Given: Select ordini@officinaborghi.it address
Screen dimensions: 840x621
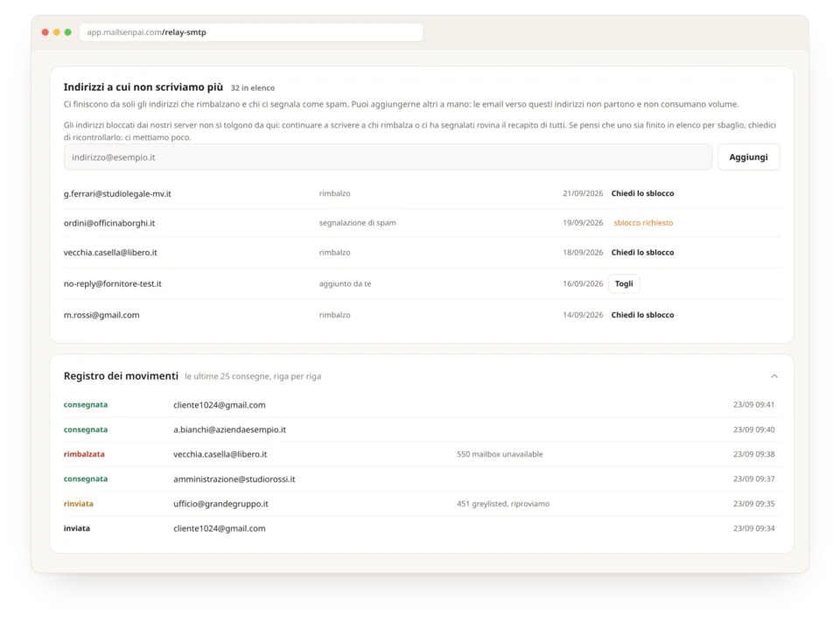Looking at the screenshot, I should pyautogui.click(x=109, y=223).
